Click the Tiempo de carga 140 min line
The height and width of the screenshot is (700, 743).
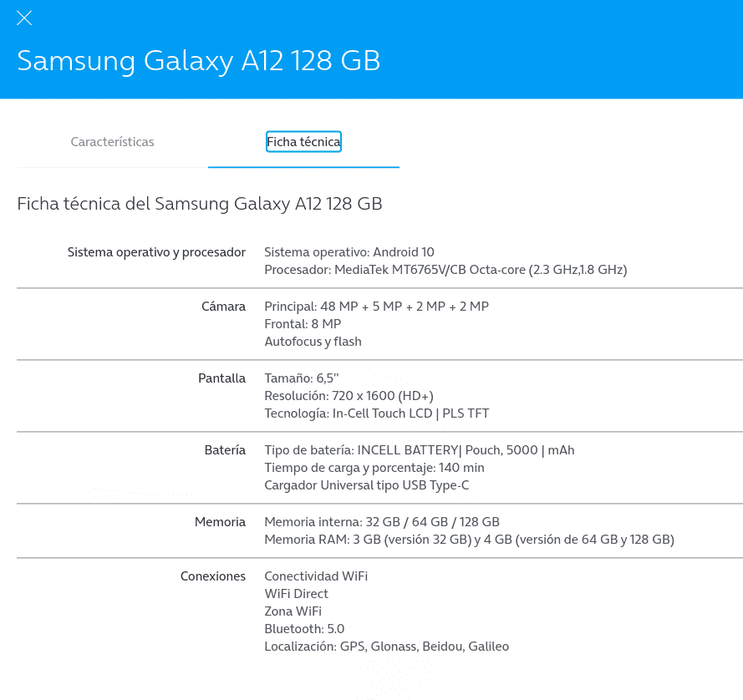[x=374, y=468]
